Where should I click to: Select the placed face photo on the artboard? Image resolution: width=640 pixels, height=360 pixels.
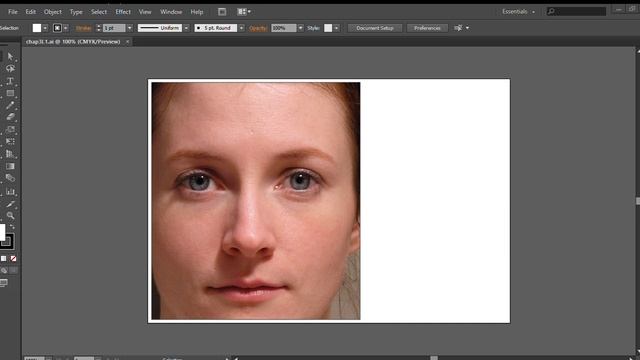click(256, 201)
